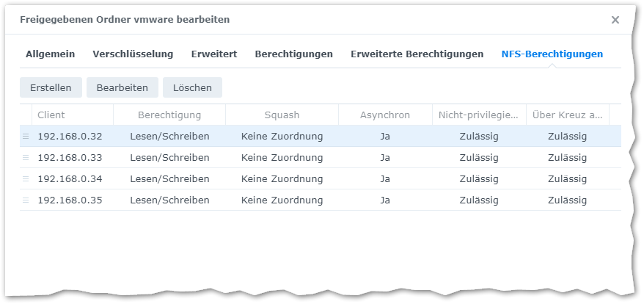This screenshot has width=644, height=304.
Task: Click drag handle icon for 192.168.0.34
Action: point(26,178)
